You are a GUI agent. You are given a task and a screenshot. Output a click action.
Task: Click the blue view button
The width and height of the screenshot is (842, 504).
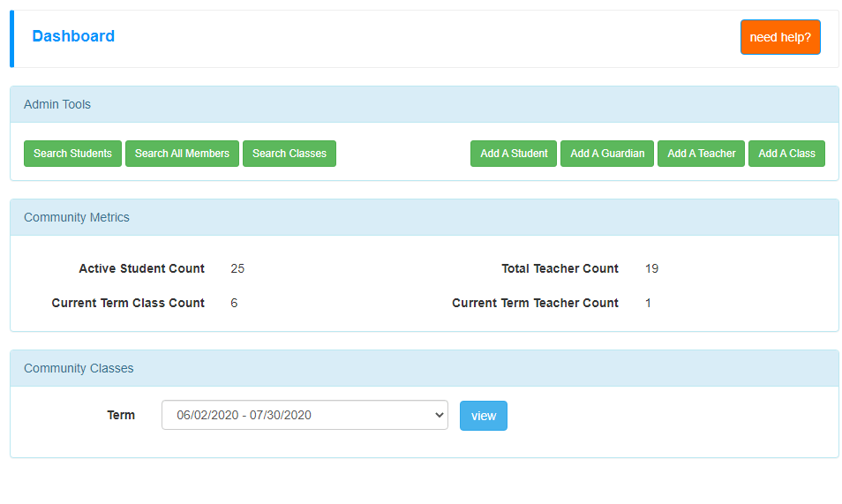484,416
